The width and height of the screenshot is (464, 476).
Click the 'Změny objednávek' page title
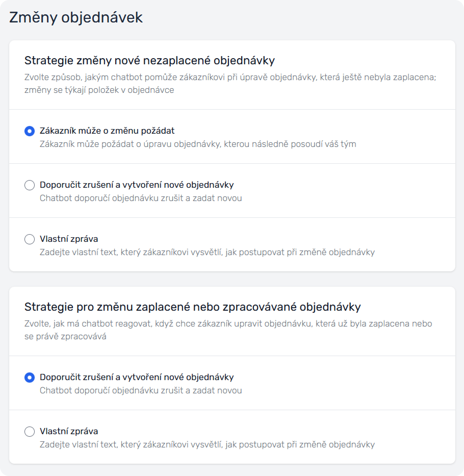click(76, 17)
